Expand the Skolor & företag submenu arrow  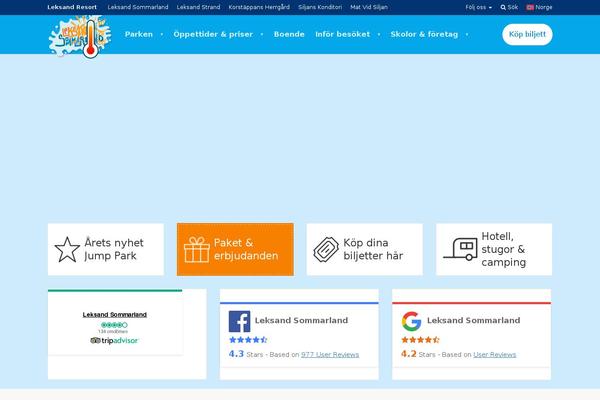click(x=467, y=34)
